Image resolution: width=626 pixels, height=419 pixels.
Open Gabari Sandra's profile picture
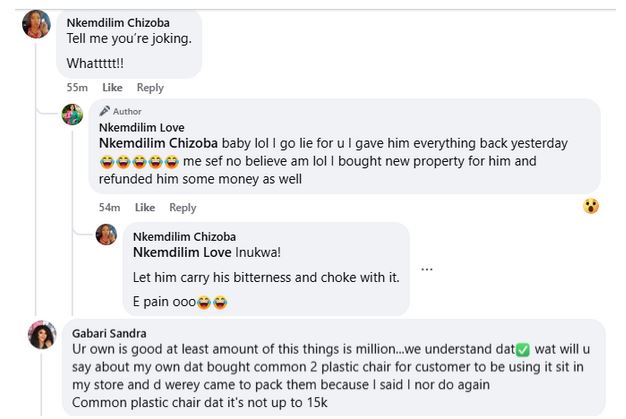[41, 335]
